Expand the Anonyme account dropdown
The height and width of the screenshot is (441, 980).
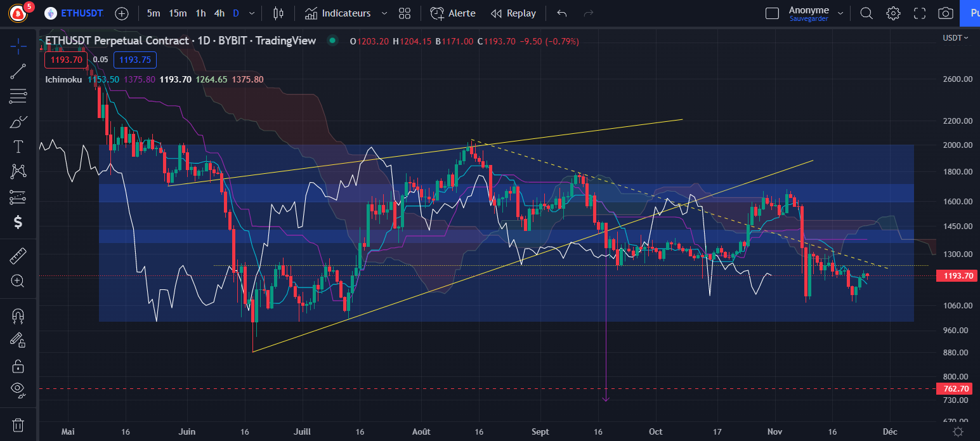coord(842,13)
